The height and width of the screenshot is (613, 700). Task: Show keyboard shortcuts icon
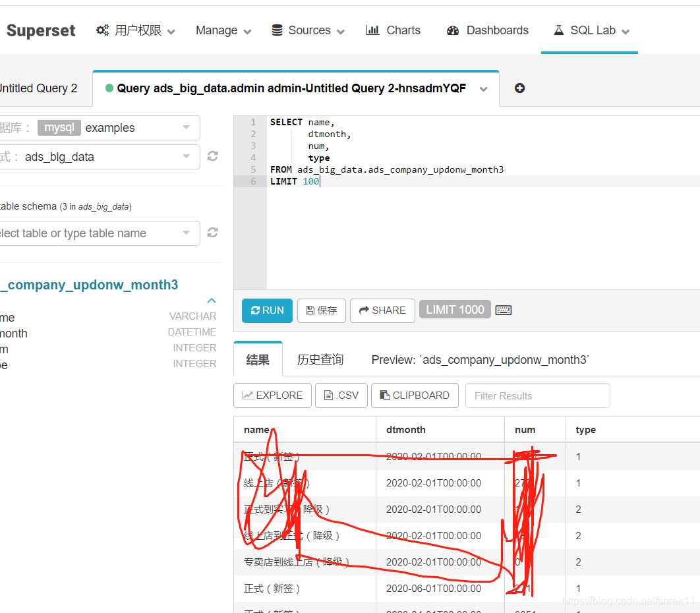(503, 310)
